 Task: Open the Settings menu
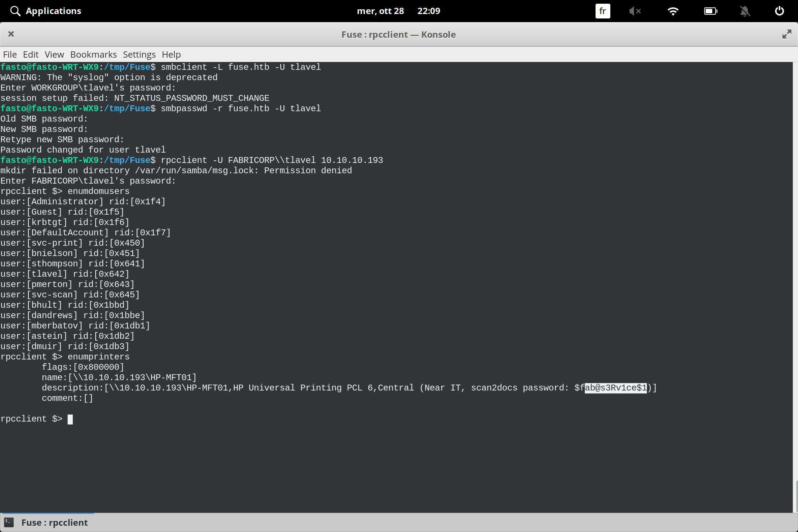(139, 54)
